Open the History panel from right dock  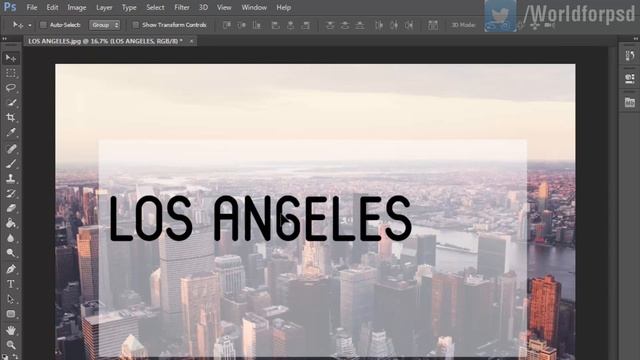[630, 56]
